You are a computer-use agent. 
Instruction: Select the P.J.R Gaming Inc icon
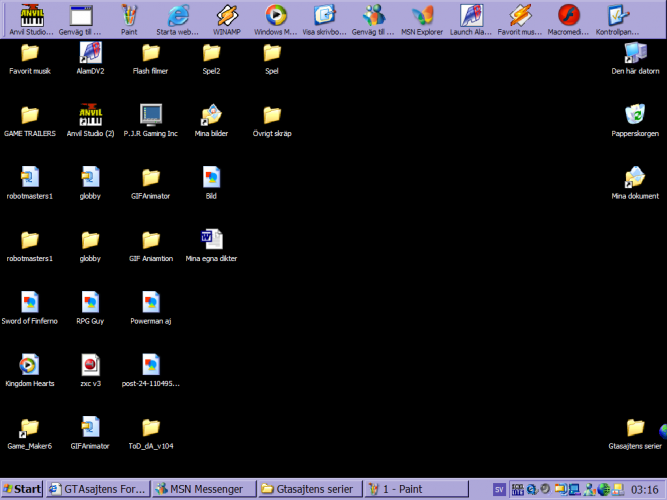coord(150,117)
